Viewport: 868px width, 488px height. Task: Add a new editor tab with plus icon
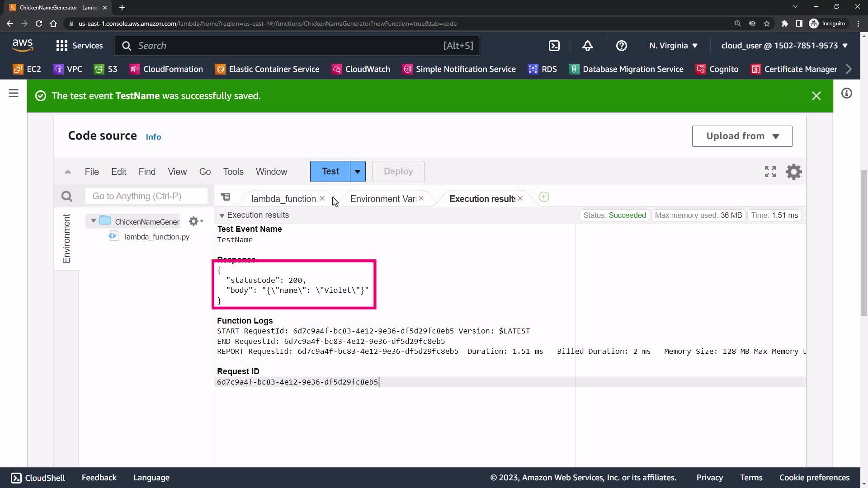tap(544, 197)
